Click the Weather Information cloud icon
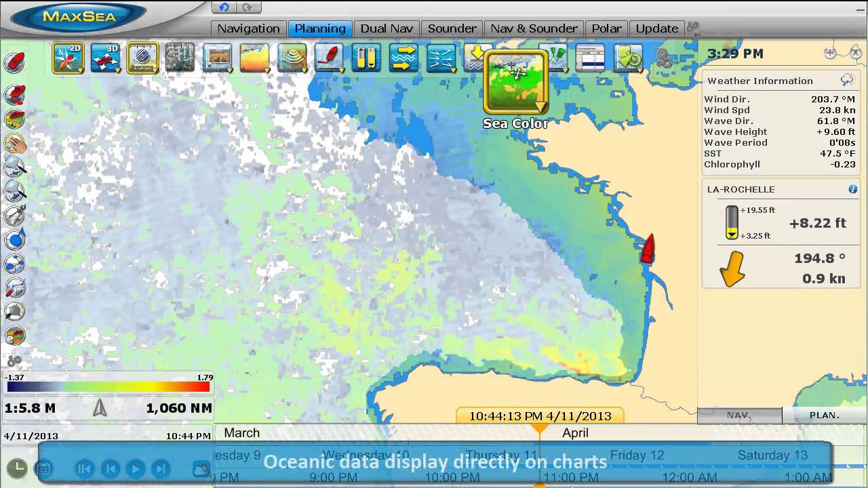Screen dimensions: 868x488 point(847,80)
